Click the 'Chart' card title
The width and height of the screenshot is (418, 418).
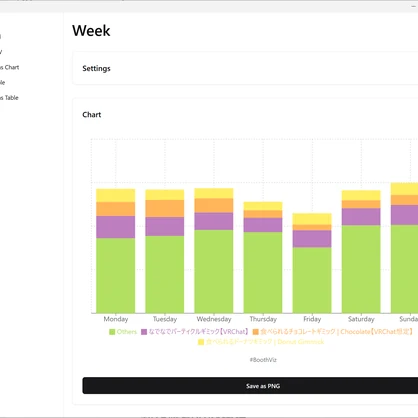[x=92, y=115]
